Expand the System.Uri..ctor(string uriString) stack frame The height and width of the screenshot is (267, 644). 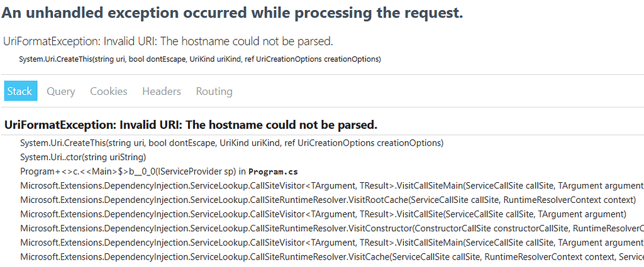(83, 157)
